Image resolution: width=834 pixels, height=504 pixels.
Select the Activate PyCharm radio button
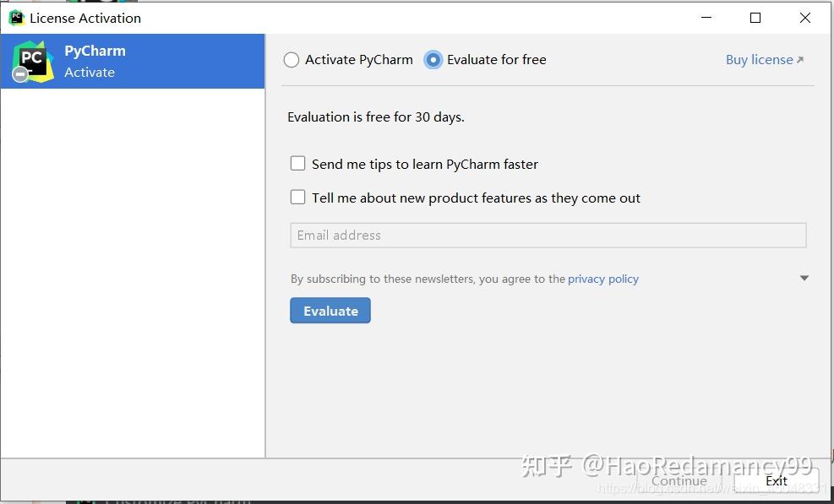tap(292, 60)
